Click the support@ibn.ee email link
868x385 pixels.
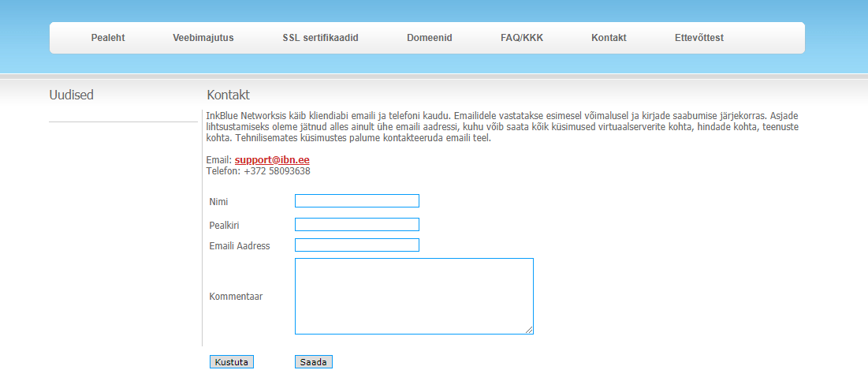tap(272, 160)
